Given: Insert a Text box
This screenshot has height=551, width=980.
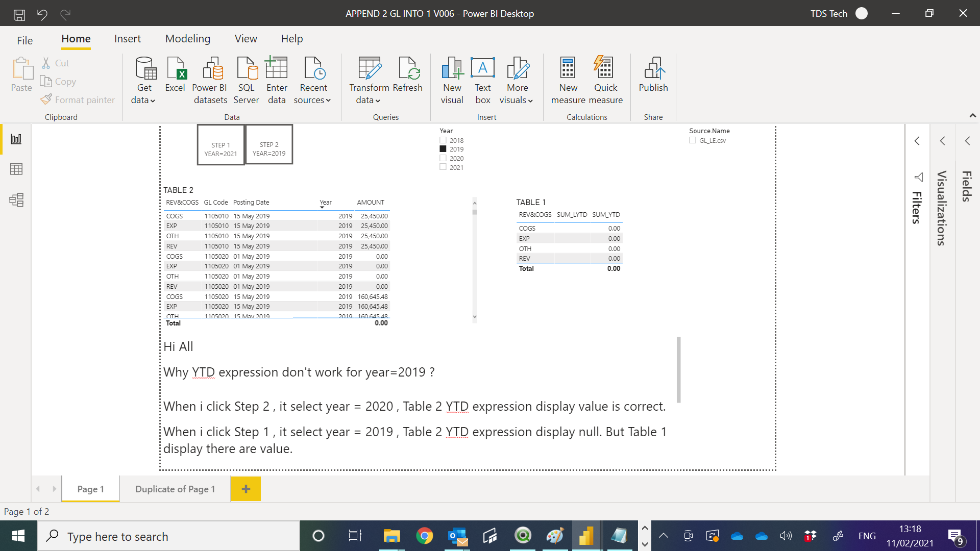Looking at the screenshot, I should coord(483,81).
